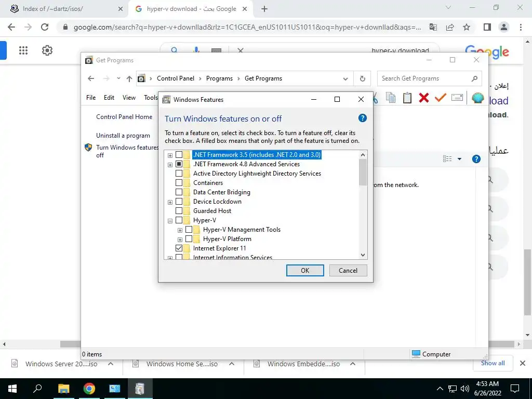This screenshot has height=399, width=532.
Task: Check the Hyper-V Platform checkbox
Action: point(189,239)
